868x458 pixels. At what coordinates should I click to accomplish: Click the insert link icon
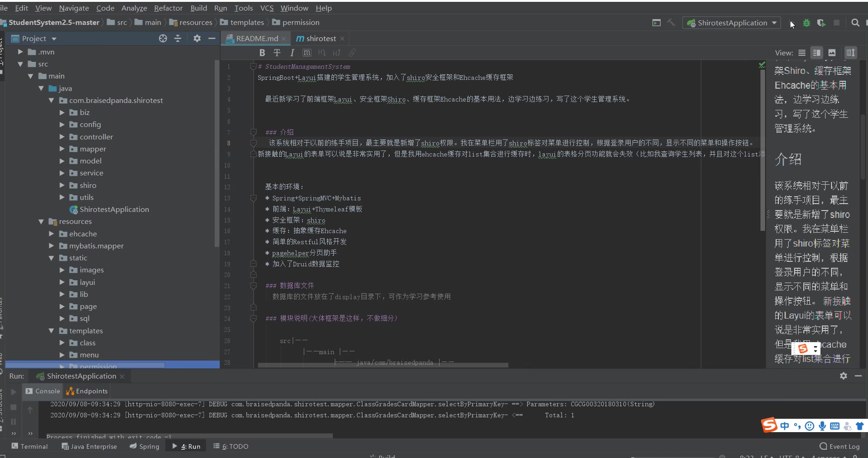click(352, 53)
